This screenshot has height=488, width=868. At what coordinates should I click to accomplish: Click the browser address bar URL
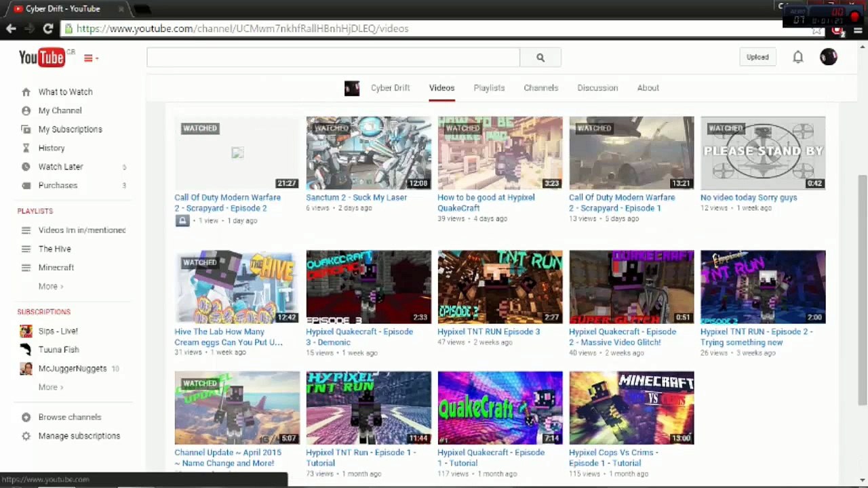click(242, 29)
